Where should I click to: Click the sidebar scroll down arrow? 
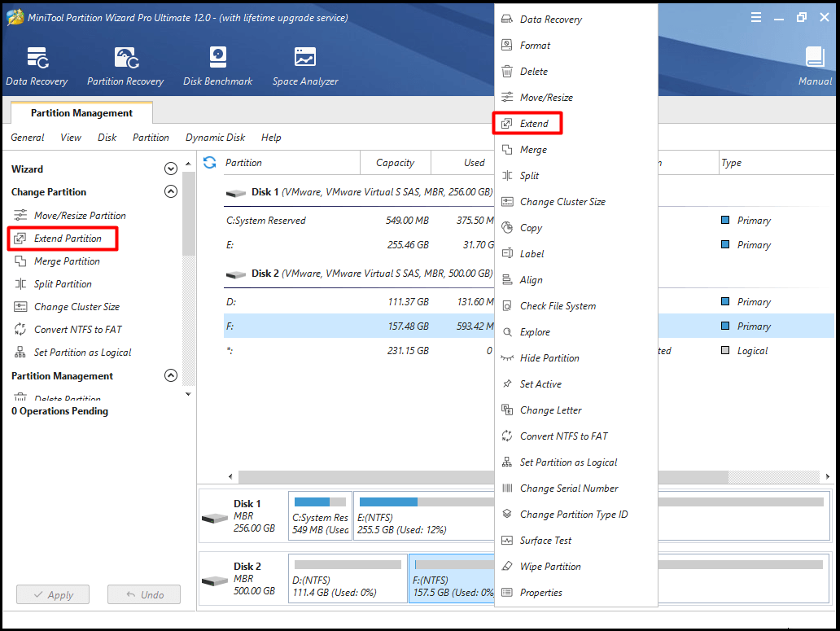188,394
